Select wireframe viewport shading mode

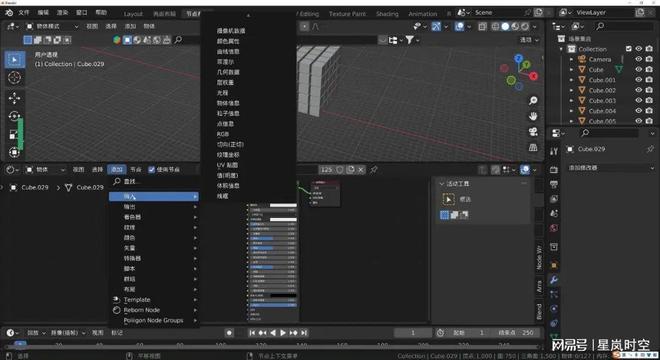tap(495, 27)
